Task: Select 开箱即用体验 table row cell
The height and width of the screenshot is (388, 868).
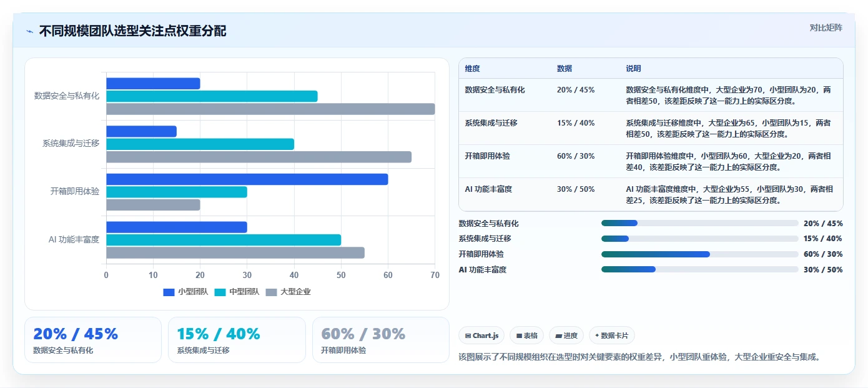Action: [488, 156]
